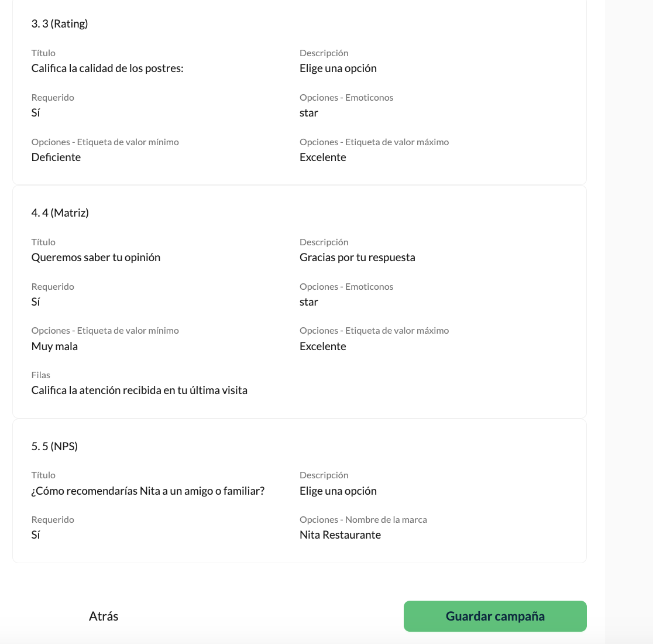Viewport: 653px width, 644px height.
Task: Select the 4. 4 (Matriz) section heading
Action: (60, 213)
